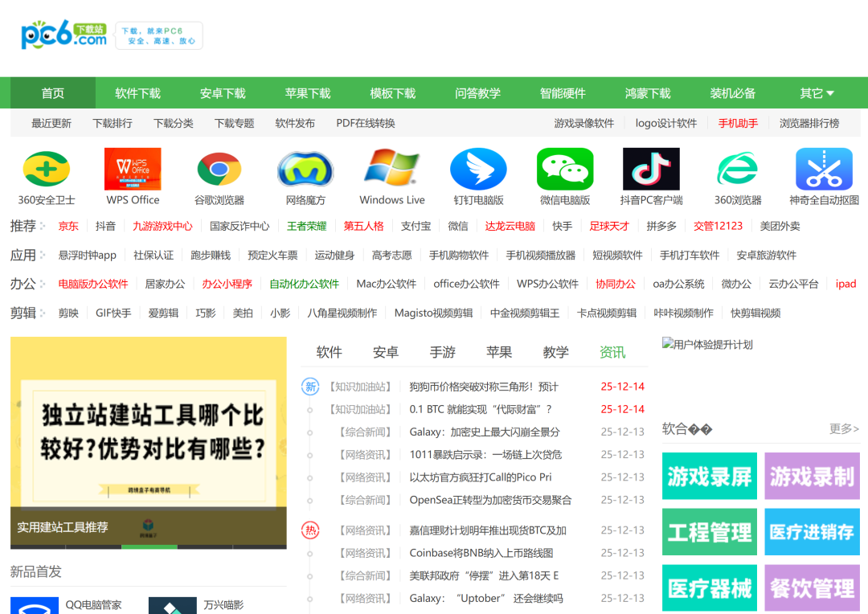Image resolution: width=868 pixels, height=614 pixels.
Task: Open the WPS Office icon
Action: (133, 169)
